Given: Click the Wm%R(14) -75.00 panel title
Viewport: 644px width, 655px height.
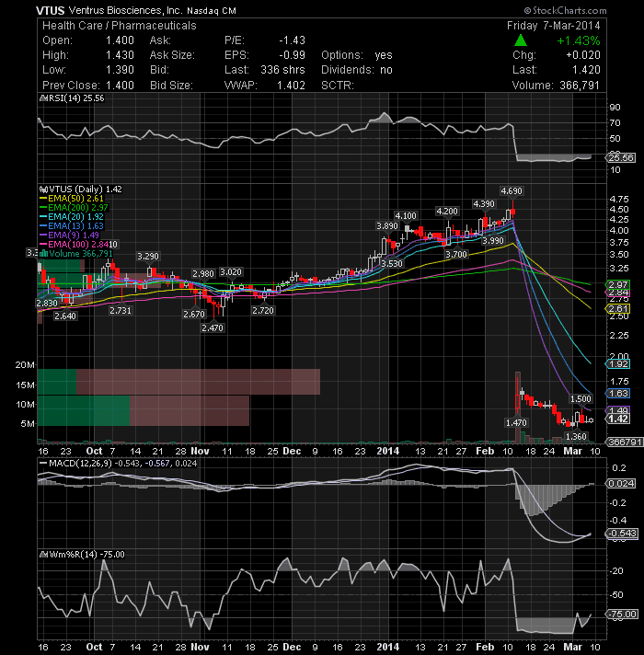Looking at the screenshot, I should coord(86,555).
